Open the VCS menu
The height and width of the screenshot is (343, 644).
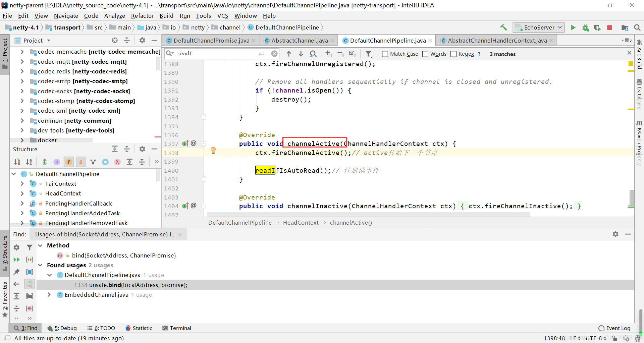pos(222,16)
